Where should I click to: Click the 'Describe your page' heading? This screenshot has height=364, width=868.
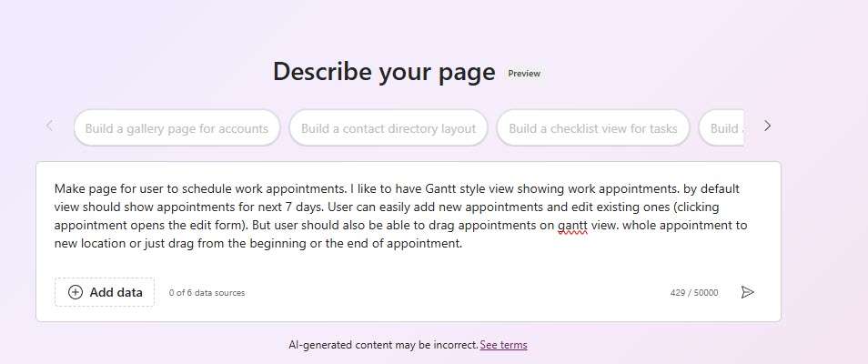tap(384, 72)
